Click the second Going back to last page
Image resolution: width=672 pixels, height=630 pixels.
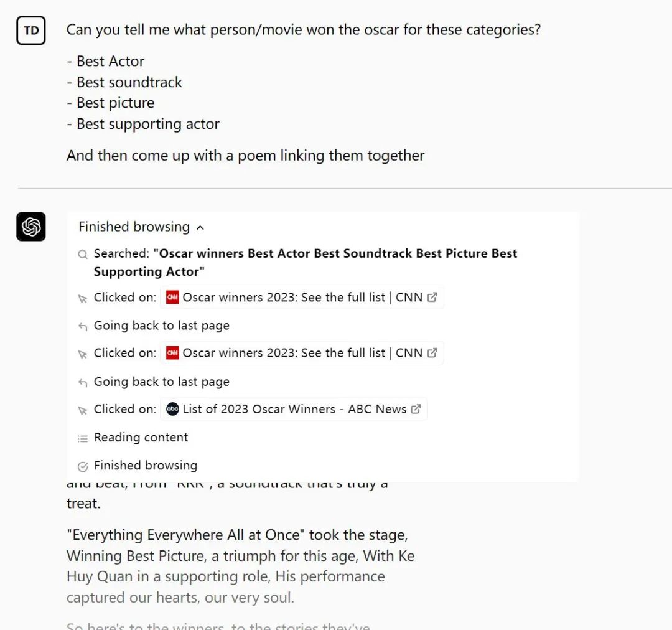[x=162, y=382]
